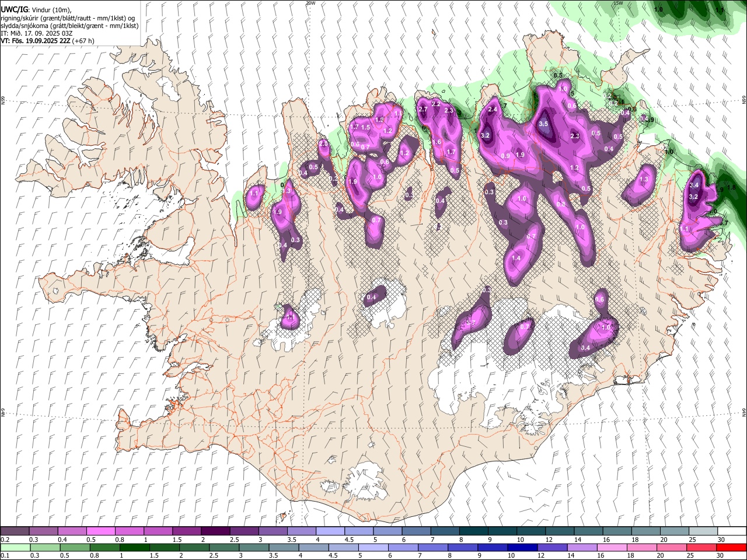Click the medium blue rain legend swatch at 8
Viewport: 747px width, 560px height.
click(x=462, y=547)
